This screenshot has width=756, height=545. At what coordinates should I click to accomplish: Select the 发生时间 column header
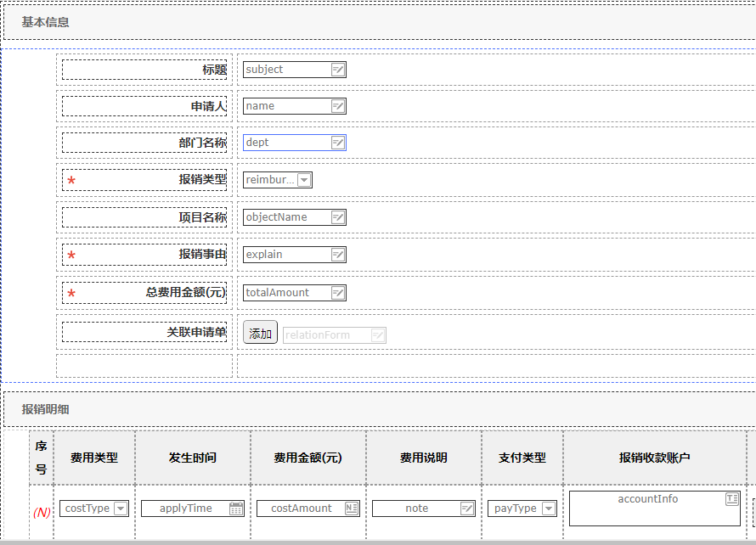(193, 458)
